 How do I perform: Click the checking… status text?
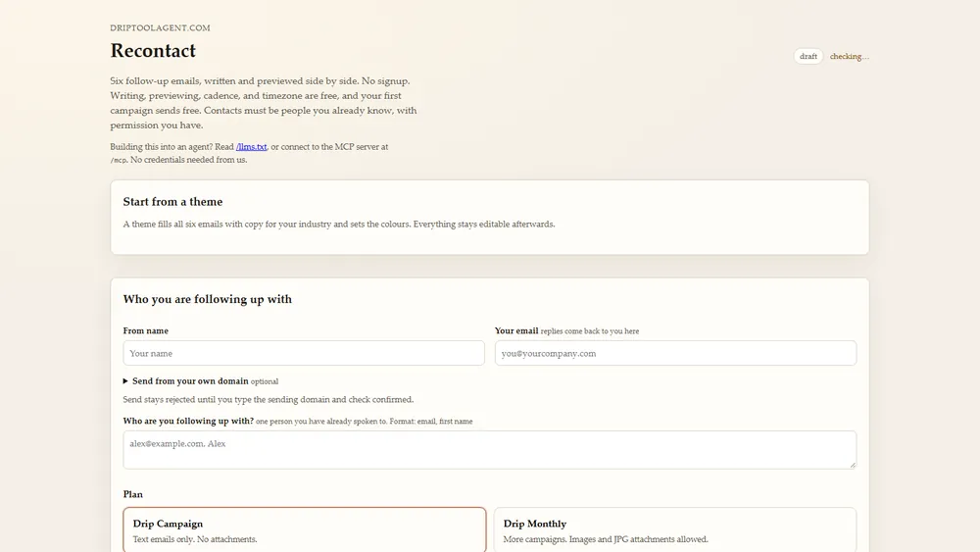coord(849,56)
